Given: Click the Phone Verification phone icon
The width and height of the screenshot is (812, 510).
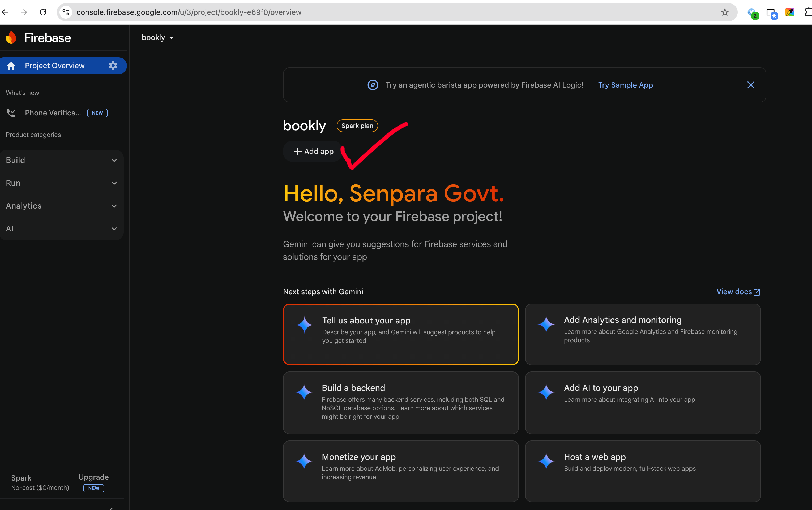Looking at the screenshot, I should [x=11, y=113].
